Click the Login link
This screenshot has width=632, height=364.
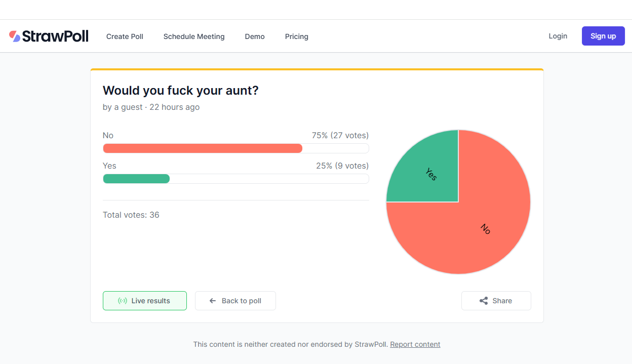pyautogui.click(x=558, y=36)
